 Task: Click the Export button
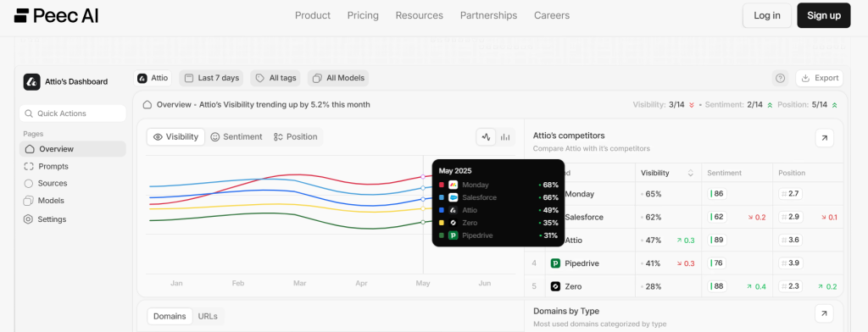tap(820, 78)
